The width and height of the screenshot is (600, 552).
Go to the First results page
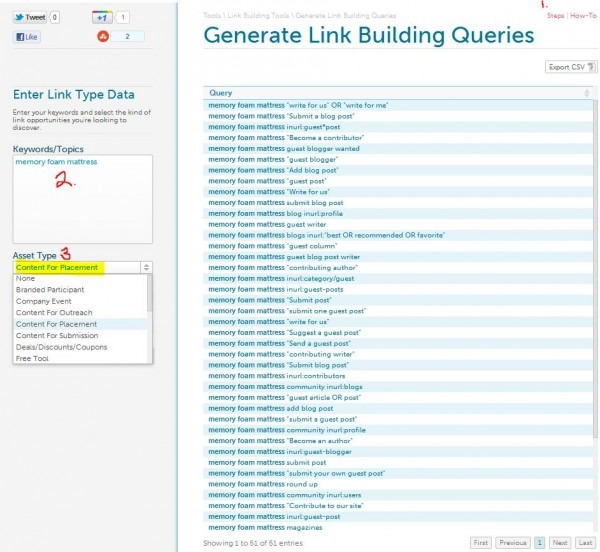coord(481,543)
